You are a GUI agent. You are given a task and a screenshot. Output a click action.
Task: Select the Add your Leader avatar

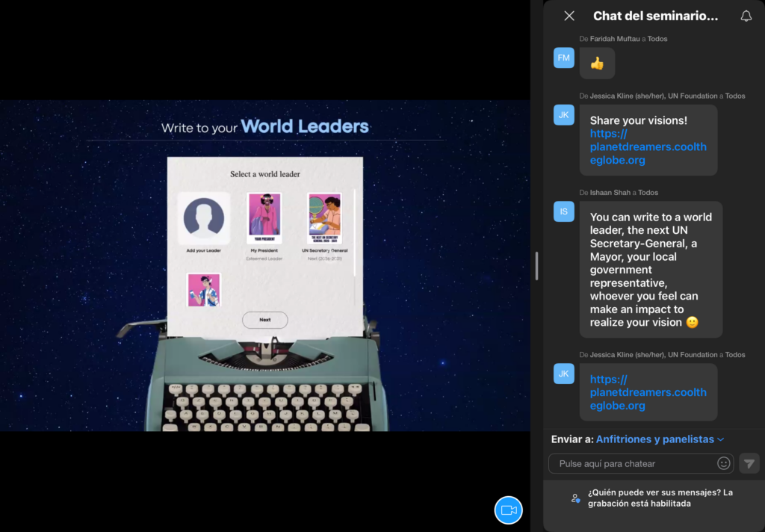(204, 218)
